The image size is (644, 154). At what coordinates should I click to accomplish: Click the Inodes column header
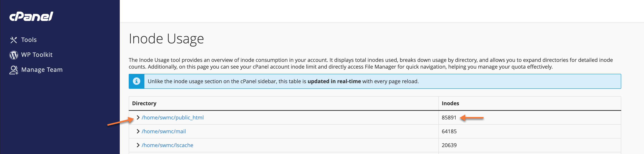pyautogui.click(x=450, y=103)
